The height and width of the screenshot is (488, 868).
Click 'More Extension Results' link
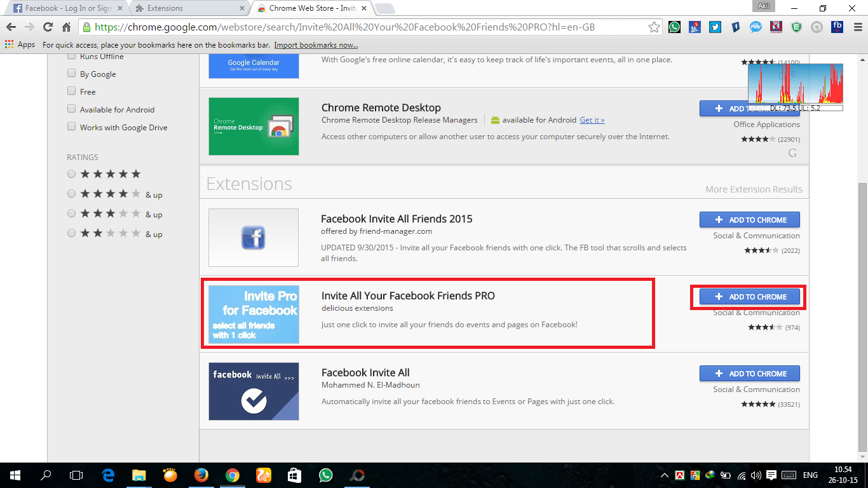click(754, 189)
